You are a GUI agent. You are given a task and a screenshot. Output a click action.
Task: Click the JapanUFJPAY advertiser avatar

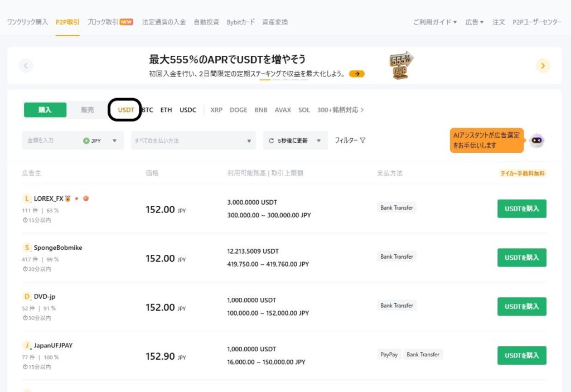tap(27, 346)
